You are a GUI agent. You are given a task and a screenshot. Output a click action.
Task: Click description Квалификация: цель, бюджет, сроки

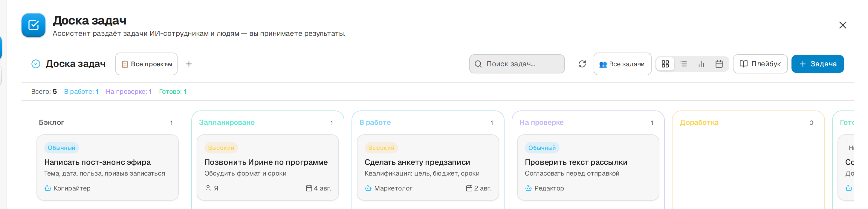tap(422, 173)
